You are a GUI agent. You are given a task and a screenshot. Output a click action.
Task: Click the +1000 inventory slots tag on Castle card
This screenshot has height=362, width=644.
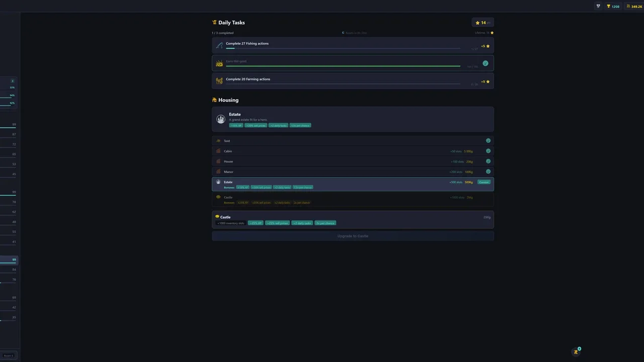click(231, 223)
